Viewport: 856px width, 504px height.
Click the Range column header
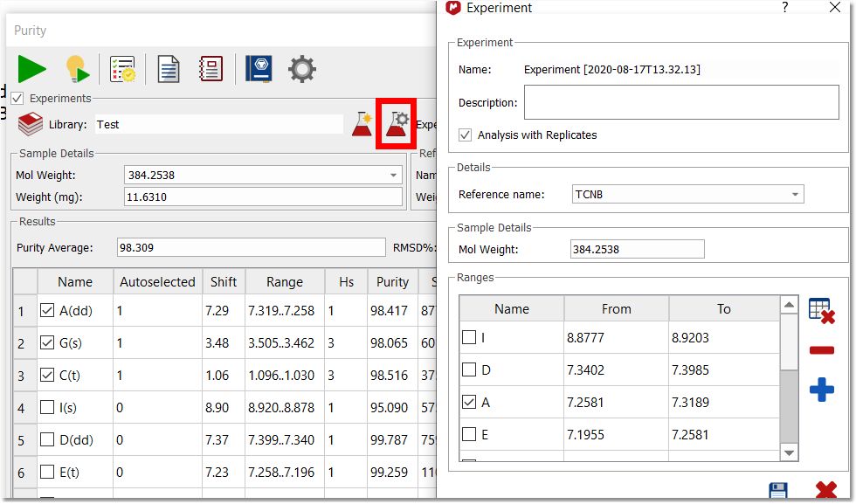(285, 282)
